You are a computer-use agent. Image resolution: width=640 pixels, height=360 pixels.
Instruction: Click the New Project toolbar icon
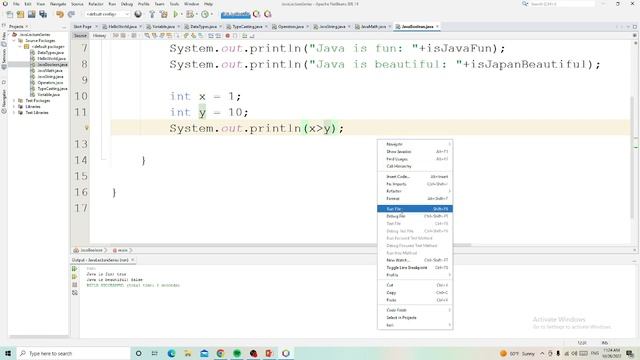[x=20, y=14]
